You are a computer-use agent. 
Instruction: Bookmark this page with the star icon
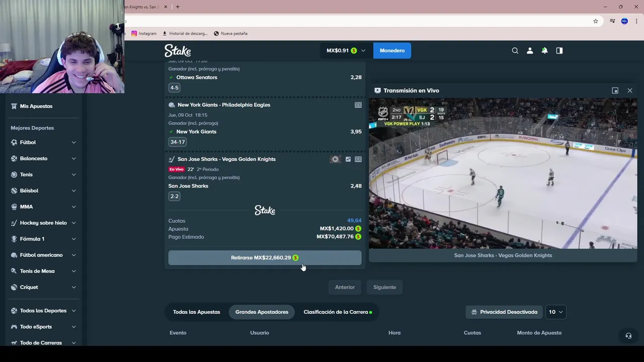pyautogui.click(x=596, y=21)
